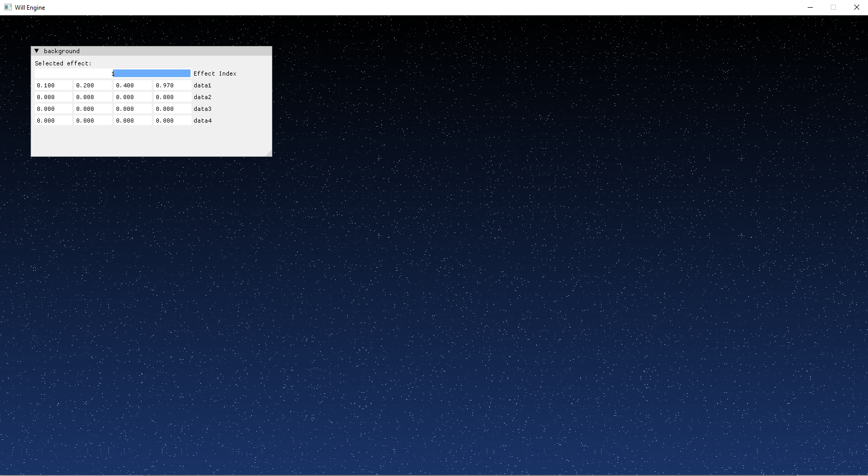Click the first field of data4 row
This screenshot has height=476, width=868.
pos(53,121)
